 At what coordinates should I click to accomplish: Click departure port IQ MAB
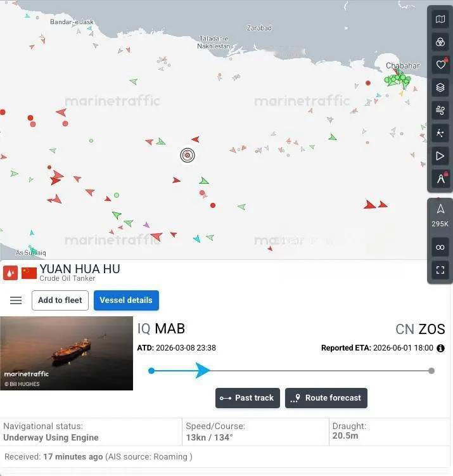pos(161,329)
